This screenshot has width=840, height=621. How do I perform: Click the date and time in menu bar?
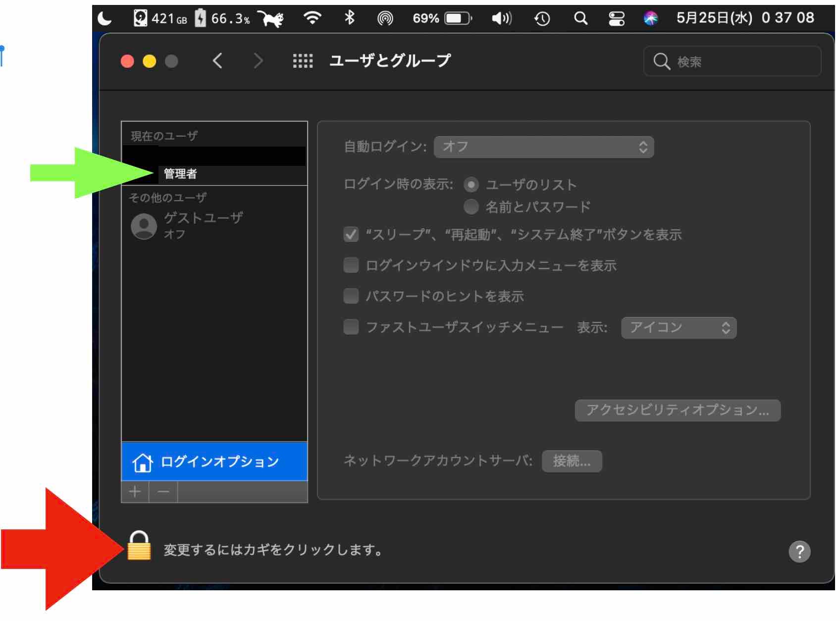point(745,18)
